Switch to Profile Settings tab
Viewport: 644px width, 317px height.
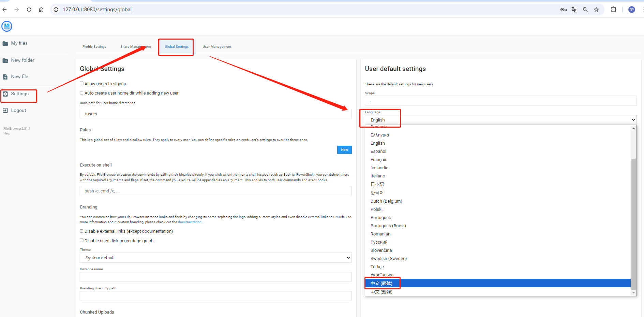pos(94,47)
